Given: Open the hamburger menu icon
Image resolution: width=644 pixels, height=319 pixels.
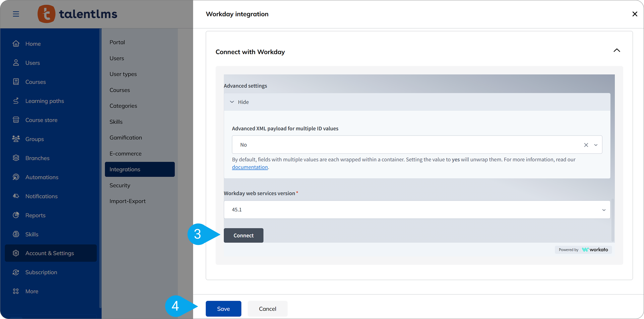Looking at the screenshot, I should click(x=16, y=14).
